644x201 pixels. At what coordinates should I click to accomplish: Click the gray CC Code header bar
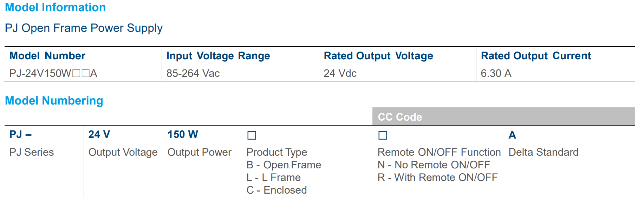(503, 117)
